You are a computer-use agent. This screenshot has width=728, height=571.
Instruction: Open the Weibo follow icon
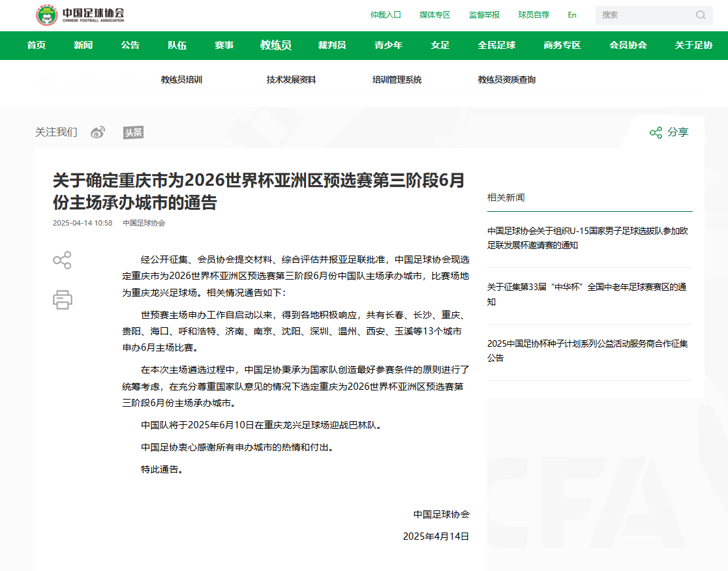[98, 132]
